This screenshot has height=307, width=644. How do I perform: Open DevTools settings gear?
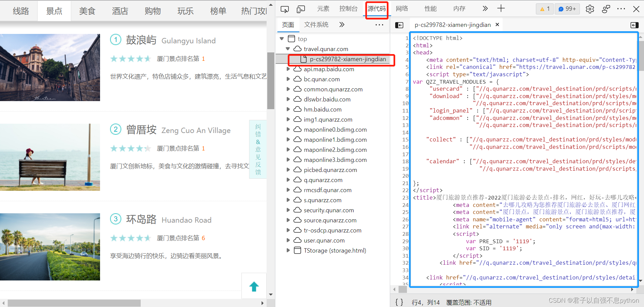click(x=590, y=9)
